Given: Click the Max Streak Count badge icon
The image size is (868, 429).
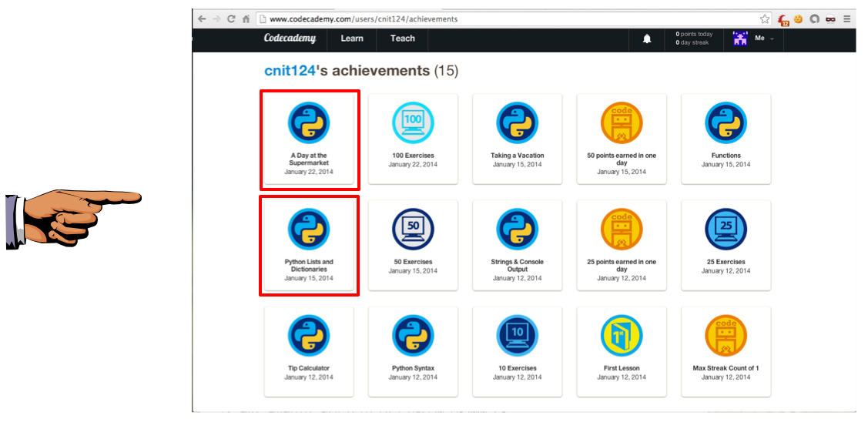Looking at the screenshot, I should point(726,336).
